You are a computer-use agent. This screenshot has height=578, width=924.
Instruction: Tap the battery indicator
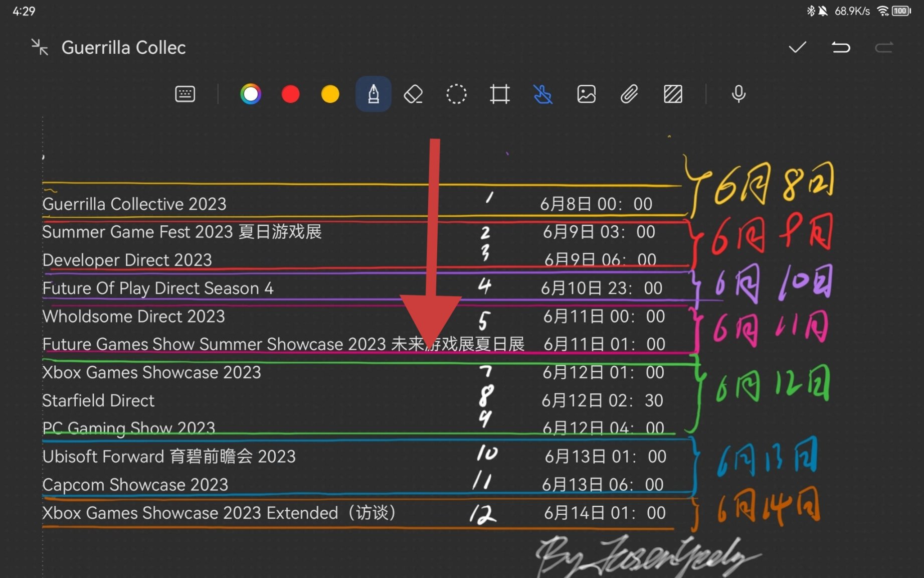click(x=901, y=11)
